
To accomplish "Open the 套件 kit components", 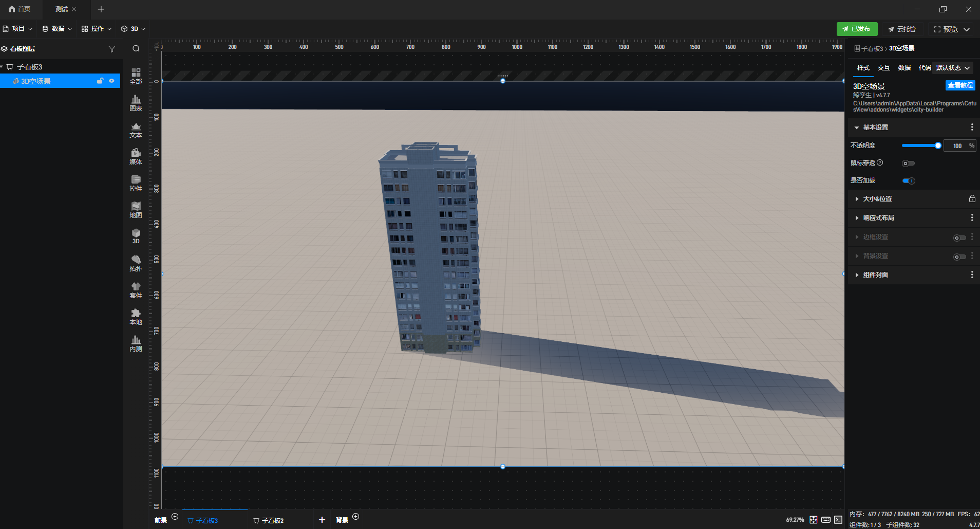I will 136,290.
